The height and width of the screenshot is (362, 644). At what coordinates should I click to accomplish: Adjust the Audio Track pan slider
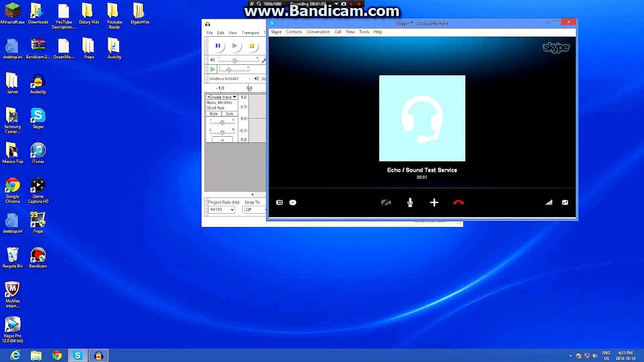coord(222,132)
